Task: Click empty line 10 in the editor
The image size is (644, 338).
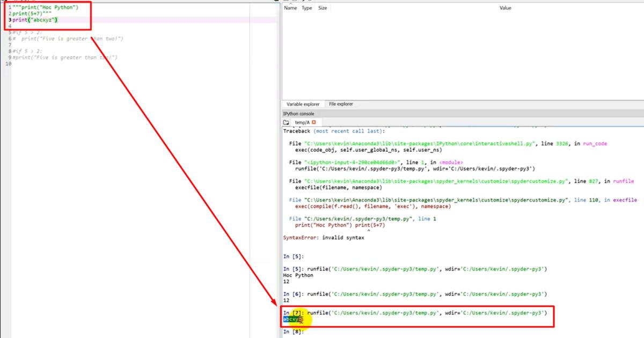Action: (x=54, y=64)
